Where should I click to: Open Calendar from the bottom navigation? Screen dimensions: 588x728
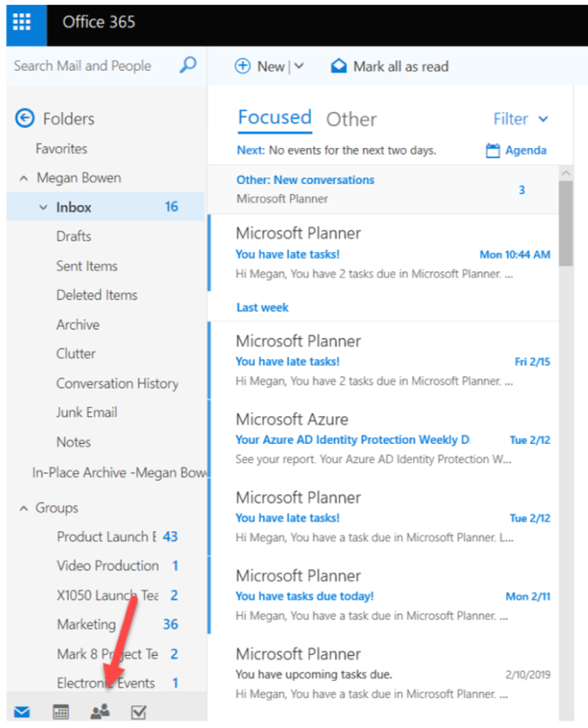point(61,712)
